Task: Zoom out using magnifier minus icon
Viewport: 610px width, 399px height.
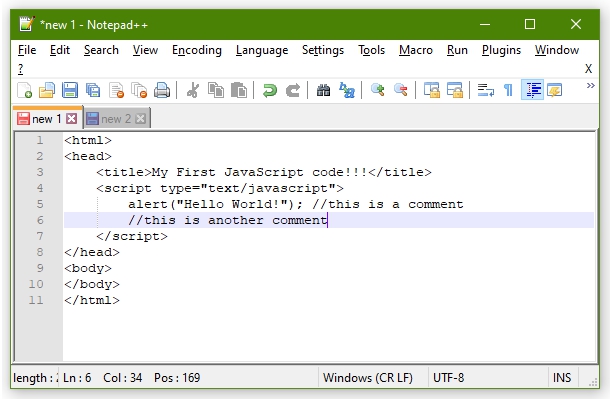Action: tap(400, 90)
